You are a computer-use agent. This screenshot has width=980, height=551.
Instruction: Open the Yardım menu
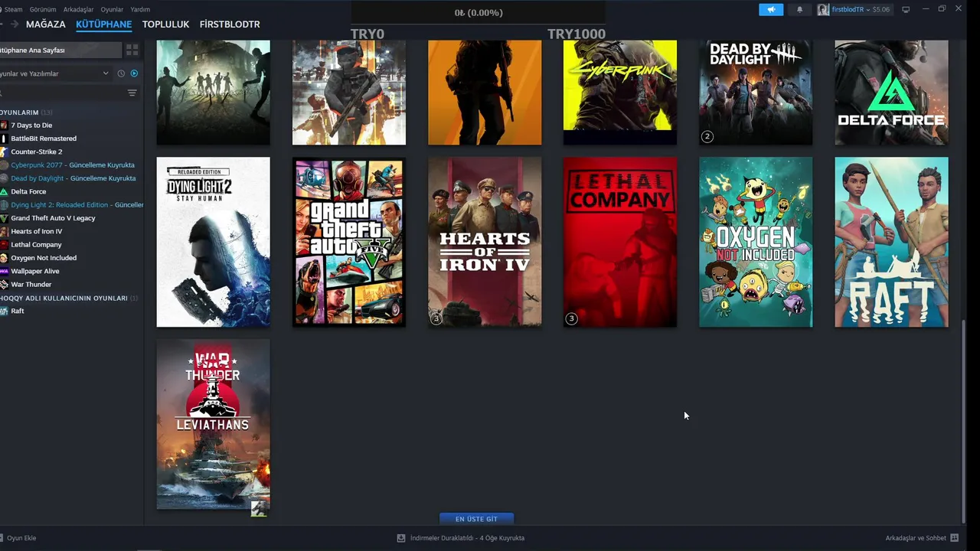(140, 9)
